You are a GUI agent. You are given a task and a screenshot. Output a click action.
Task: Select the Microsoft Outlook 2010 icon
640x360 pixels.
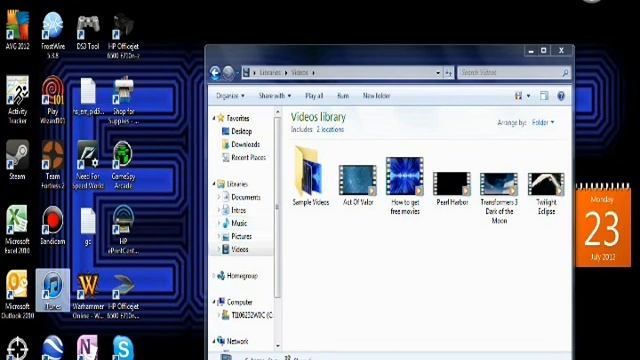click(x=17, y=295)
